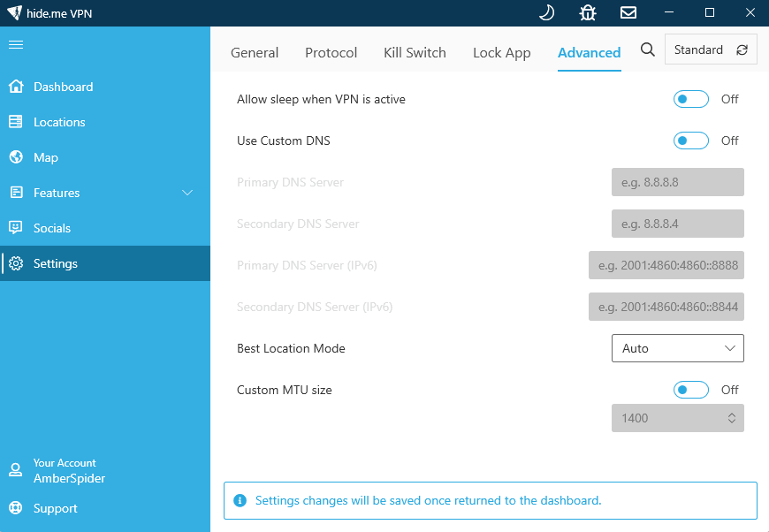Click the Primary DNS Server field

[x=677, y=182]
